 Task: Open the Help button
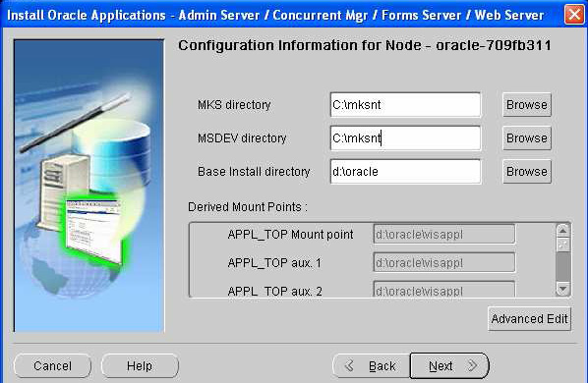(140, 365)
